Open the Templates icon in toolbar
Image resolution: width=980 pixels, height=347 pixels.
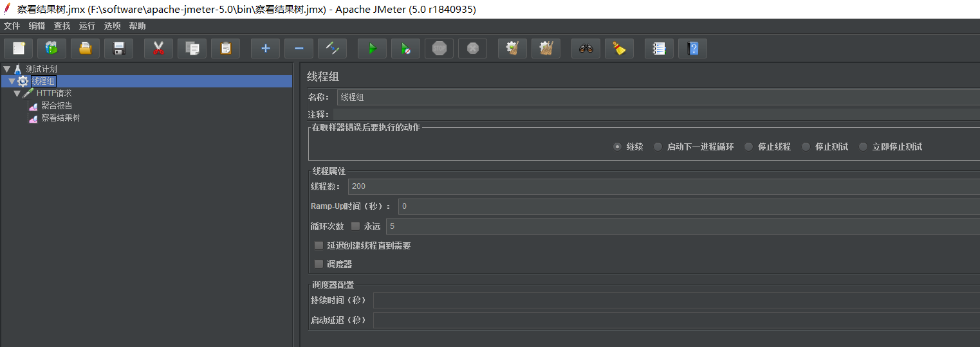tap(52, 48)
